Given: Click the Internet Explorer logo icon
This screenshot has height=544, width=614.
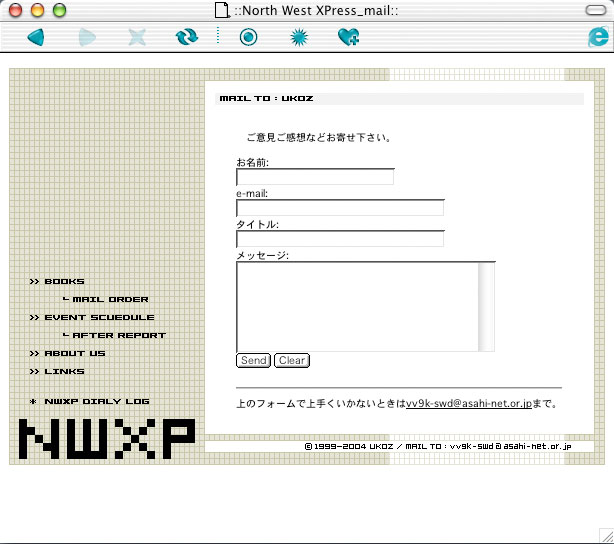Looking at the screenshot, I should click(x=598, y=37).
